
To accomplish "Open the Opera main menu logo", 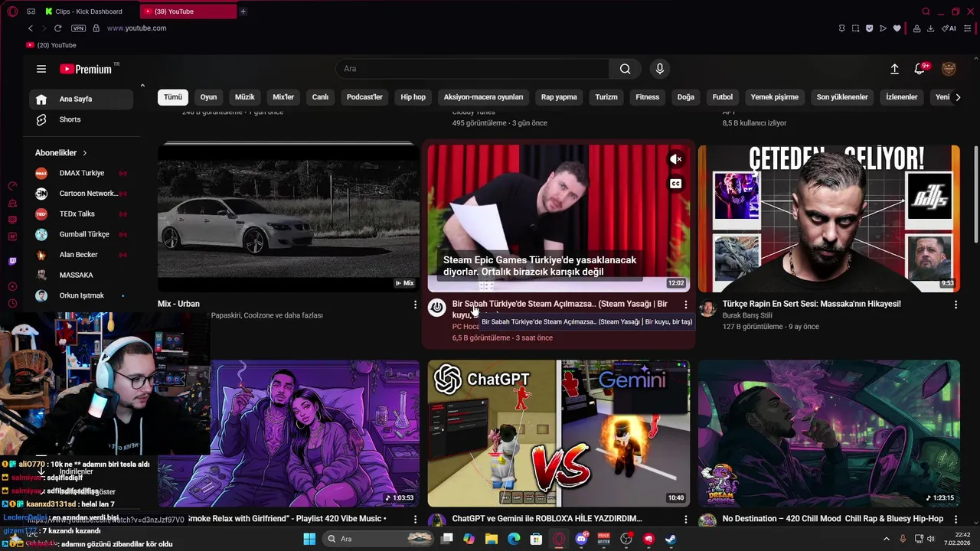I will (x=11, y=11).
